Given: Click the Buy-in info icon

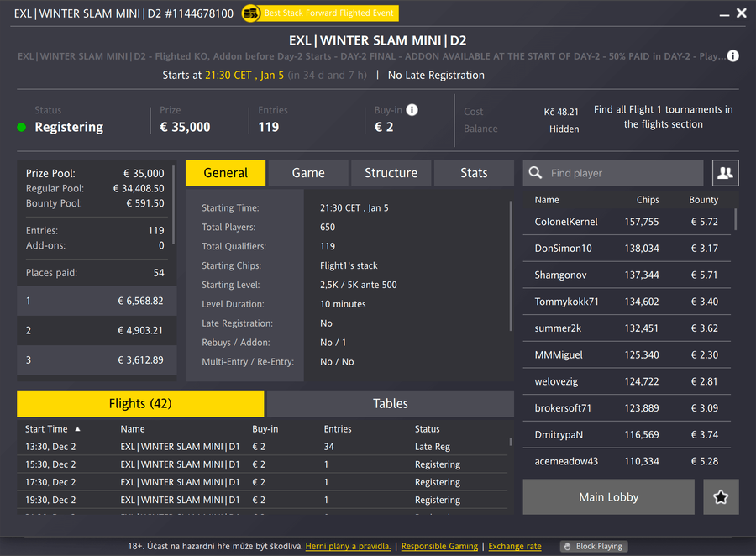Looking at the screenshot, I should pos(412,110).
